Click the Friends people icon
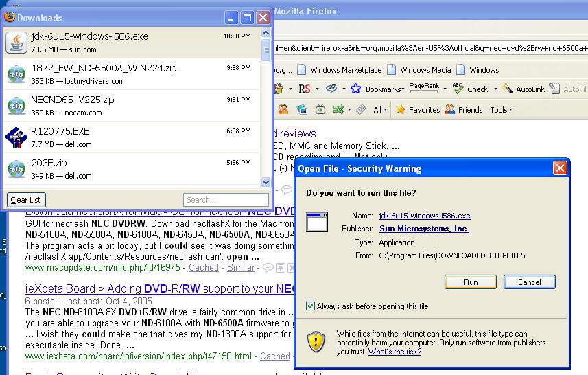Image resolution: width=588 pixels, height=375 pixels. (x=450, y=110)
